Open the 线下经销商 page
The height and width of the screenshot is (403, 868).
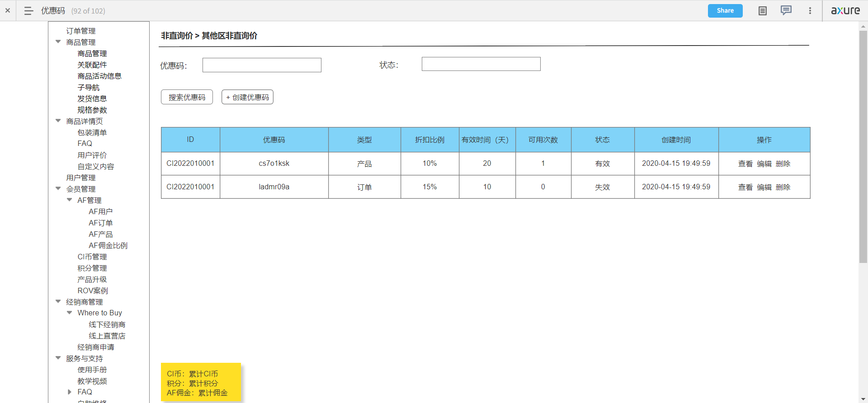[107, 324]
